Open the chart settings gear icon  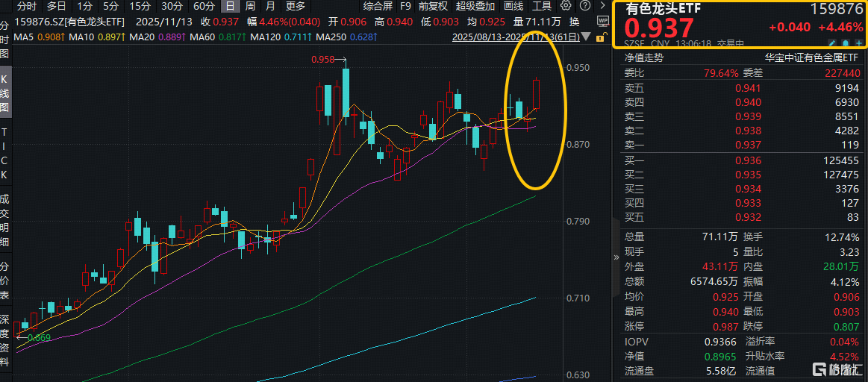pyautogui.click(x=565, y=6)
